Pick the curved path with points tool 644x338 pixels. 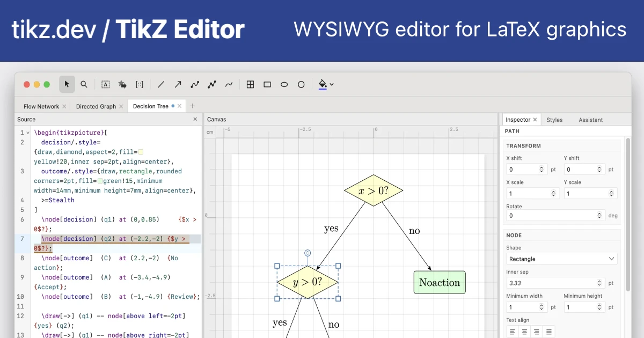[195, 84]
